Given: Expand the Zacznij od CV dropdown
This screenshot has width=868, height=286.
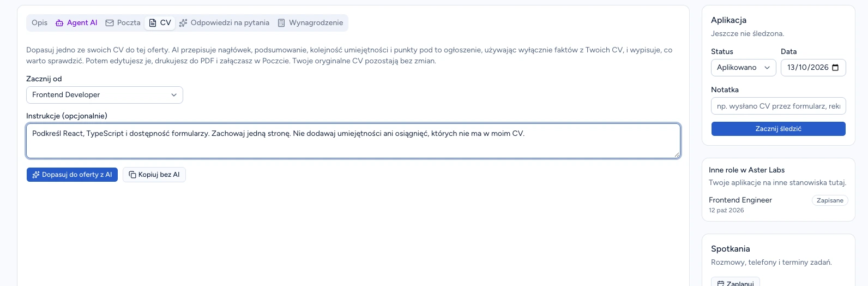Looking at the screenshot, I should click(105, 95).
